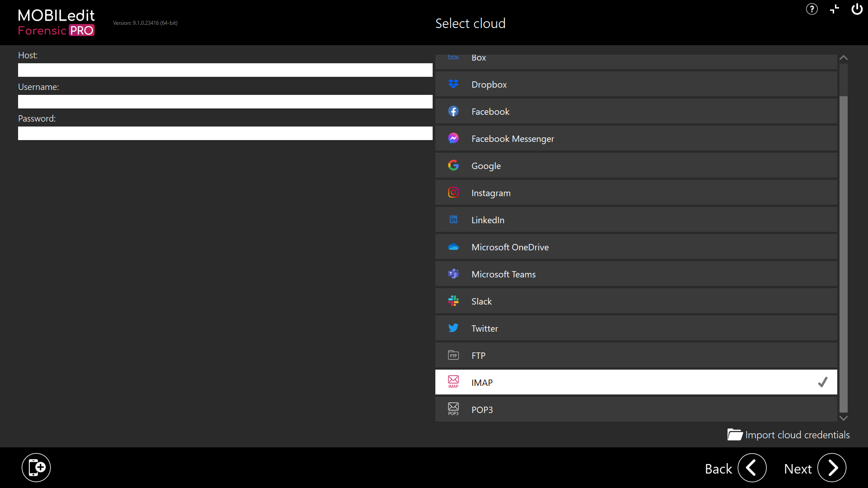Click the help question mark icon
The width and height of the screenshot is (868, 488).
811,9
